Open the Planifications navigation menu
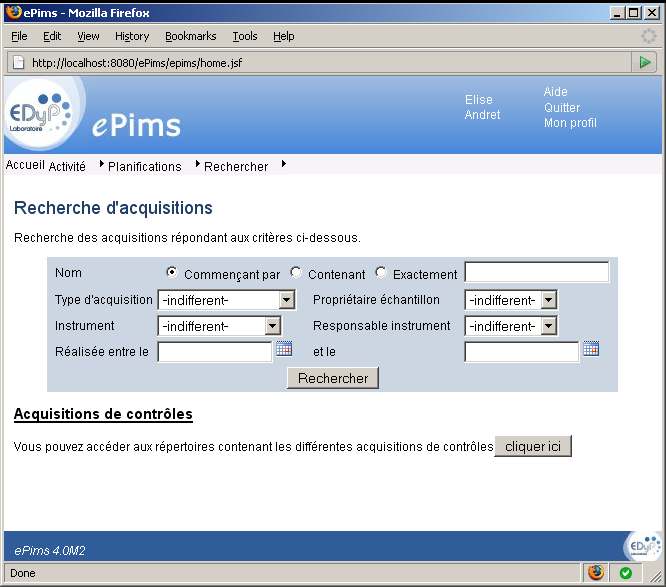666x587 pixels. (144, 166)
